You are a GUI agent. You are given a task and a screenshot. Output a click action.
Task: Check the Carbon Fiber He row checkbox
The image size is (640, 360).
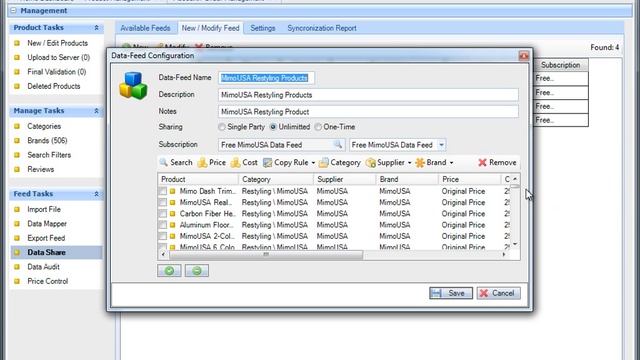coord(163,213)
